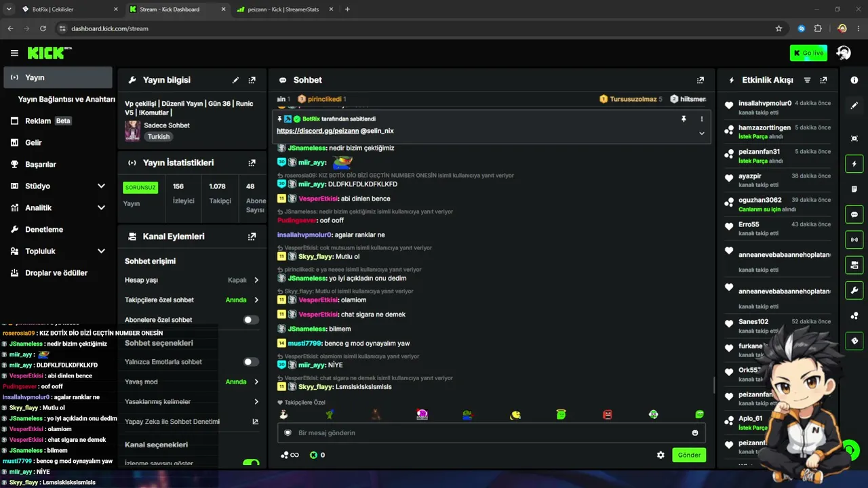Click the notes page icon in right sidebar
The image size is (868, 488).
click(x=854, y=189)
